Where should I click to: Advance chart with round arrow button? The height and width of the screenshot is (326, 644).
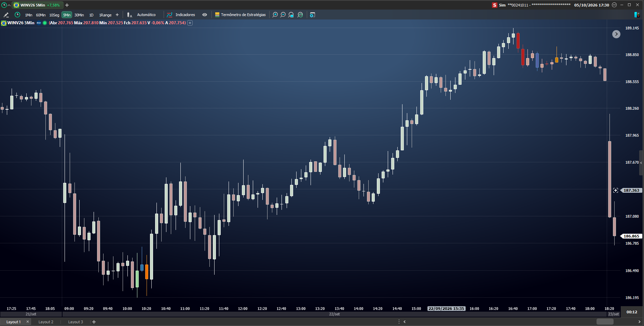616,34
